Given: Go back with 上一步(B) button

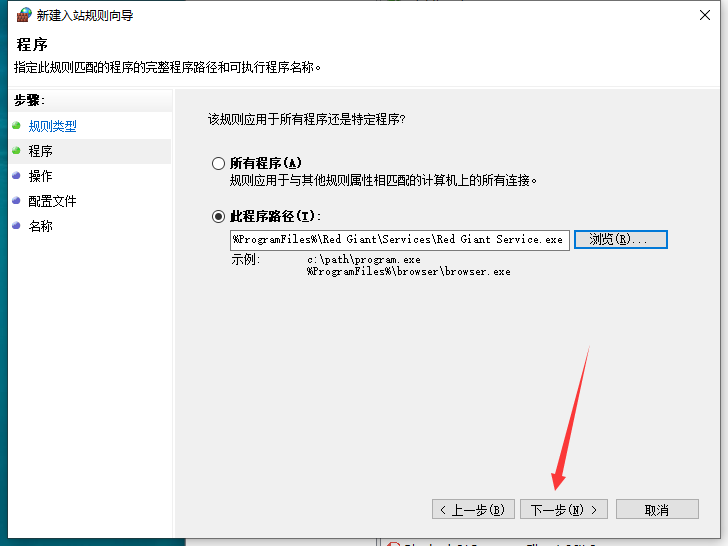Looking at the screenshot, I should (474, 509).
